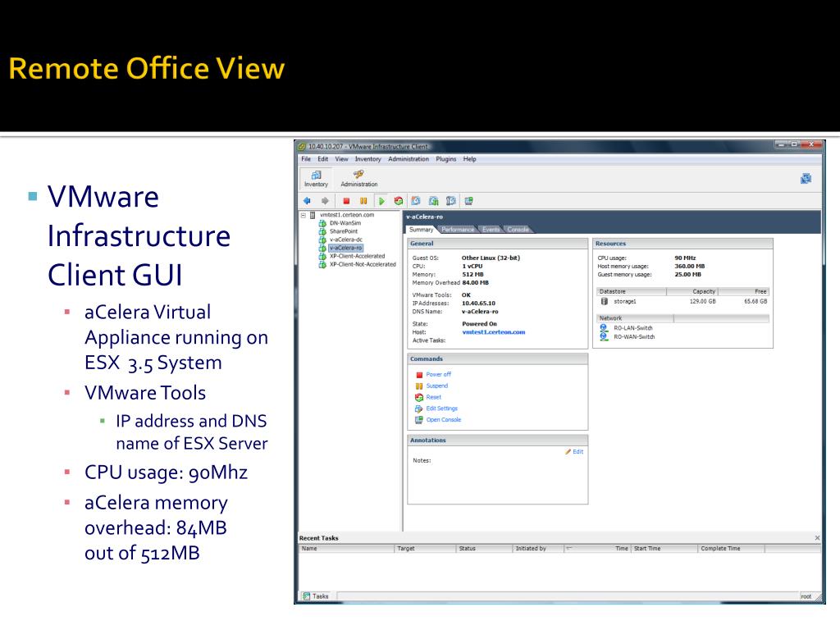Viewport: 840px width, 630px height.
Task: Switch to the Performance tab
Action: (x=458, y=230)
